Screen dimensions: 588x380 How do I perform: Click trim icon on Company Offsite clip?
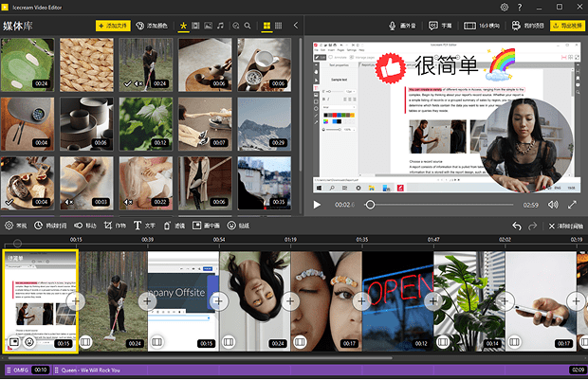tap(156, 342)
